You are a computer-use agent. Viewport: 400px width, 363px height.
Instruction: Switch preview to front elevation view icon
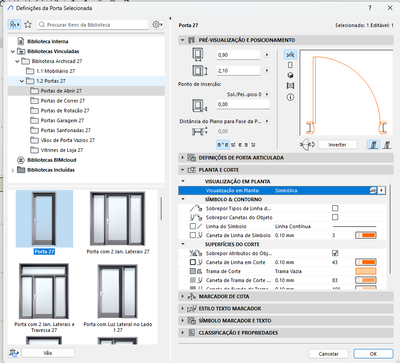click(x=290, y=65)
